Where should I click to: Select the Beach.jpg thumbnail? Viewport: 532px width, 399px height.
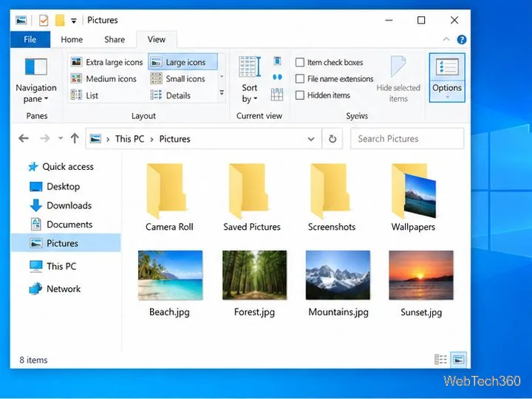click(170, 276)
